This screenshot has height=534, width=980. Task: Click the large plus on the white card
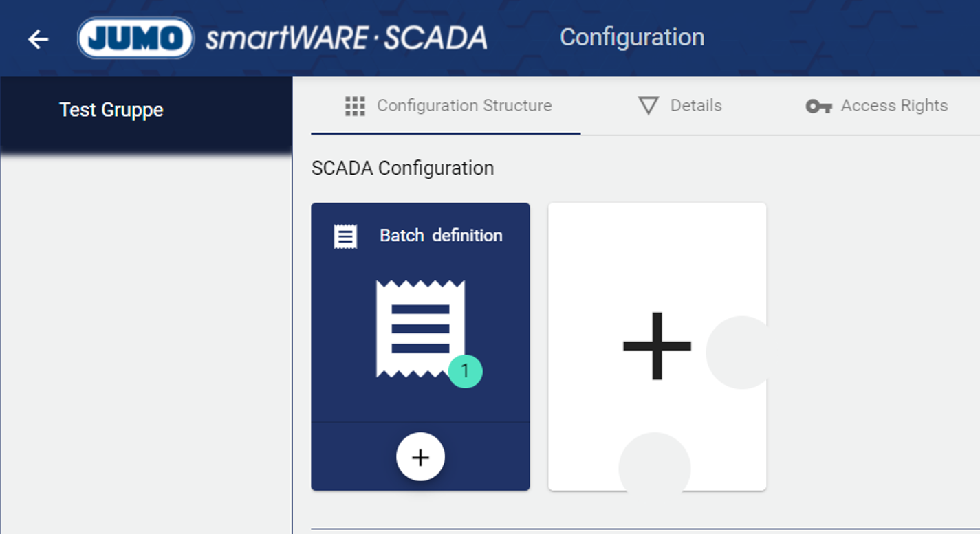tap(657, 346)
